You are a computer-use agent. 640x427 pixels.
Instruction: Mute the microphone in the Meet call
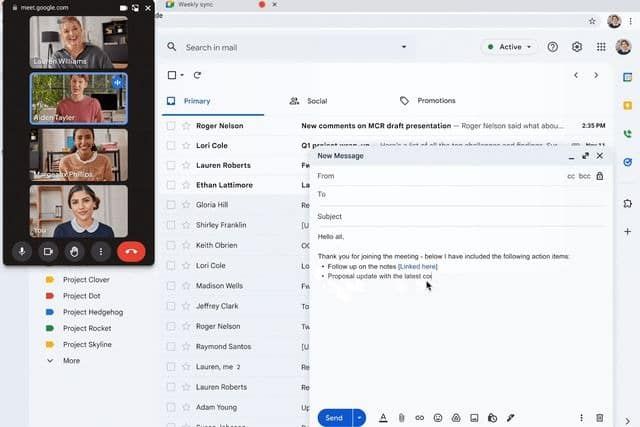21,251
